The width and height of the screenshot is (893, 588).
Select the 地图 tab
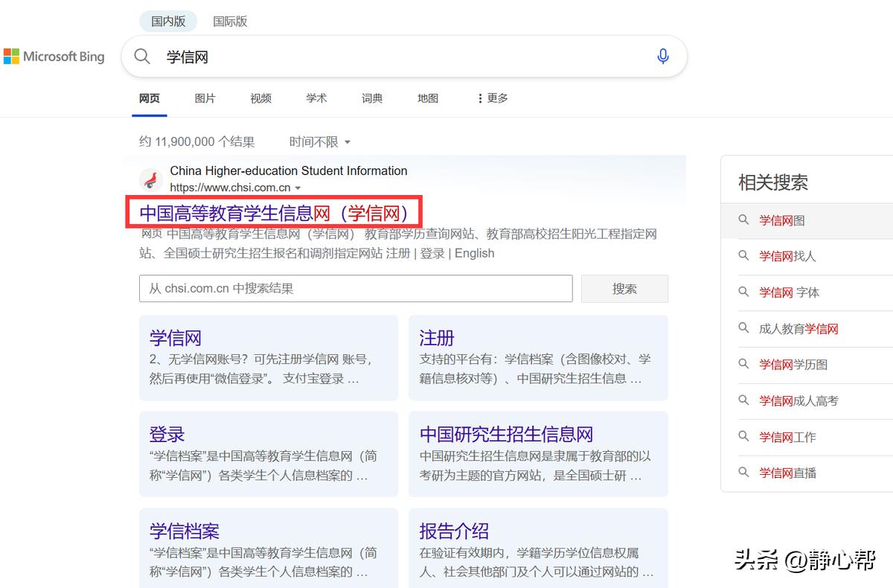tap(428, 98)
